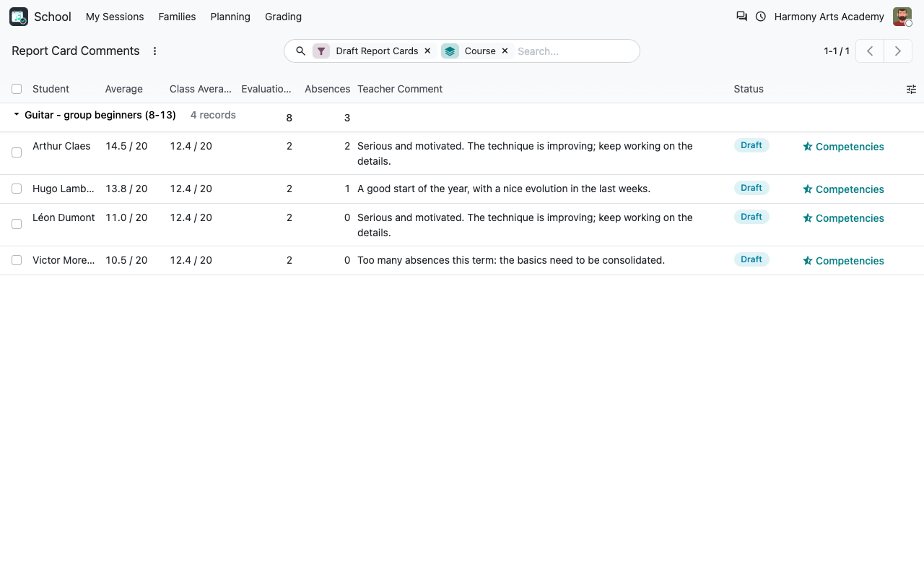Sort by the Absences column header

[x=327, y=89]
